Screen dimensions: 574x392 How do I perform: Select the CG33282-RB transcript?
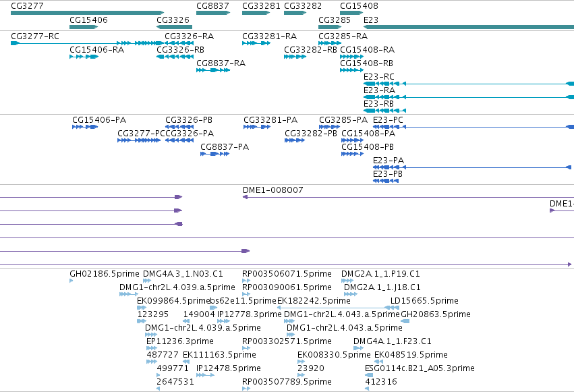pyautogui.click(x=295, y=57)
